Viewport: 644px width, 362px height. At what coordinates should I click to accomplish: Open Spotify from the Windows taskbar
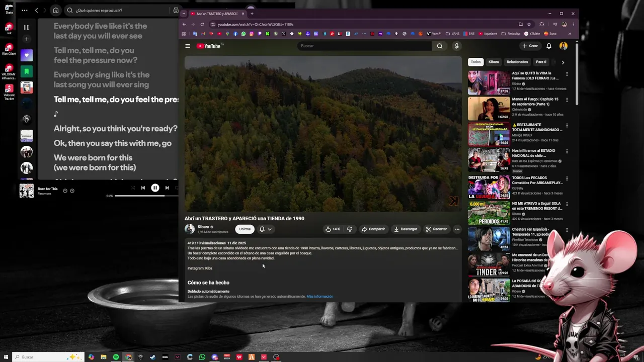coord(116,357)
